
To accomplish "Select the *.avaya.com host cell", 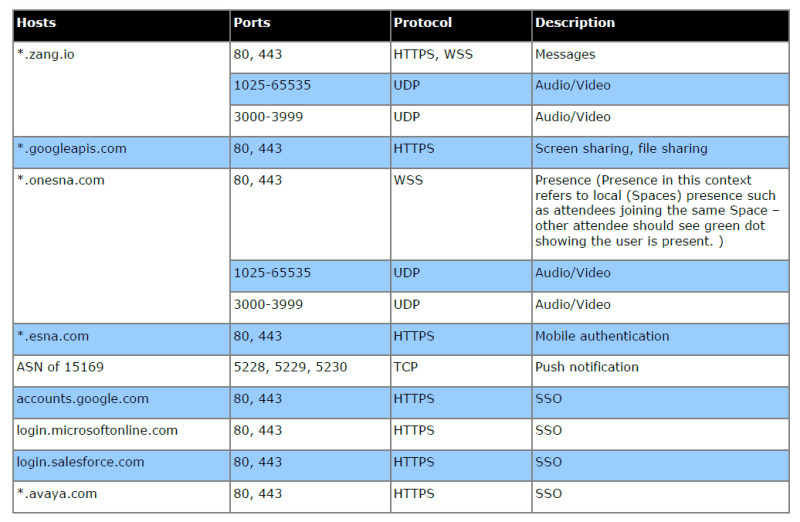I will (121, 498).
